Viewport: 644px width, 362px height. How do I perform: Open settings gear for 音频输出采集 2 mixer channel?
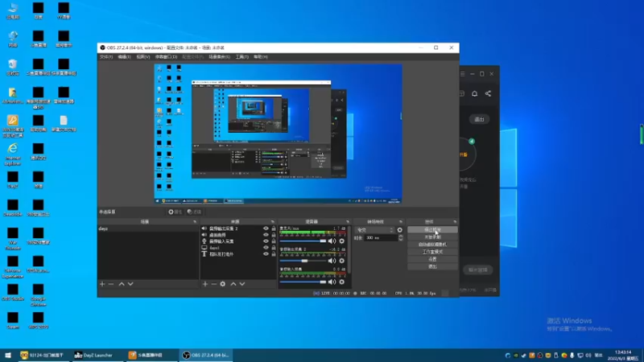[x=341, y=261]
